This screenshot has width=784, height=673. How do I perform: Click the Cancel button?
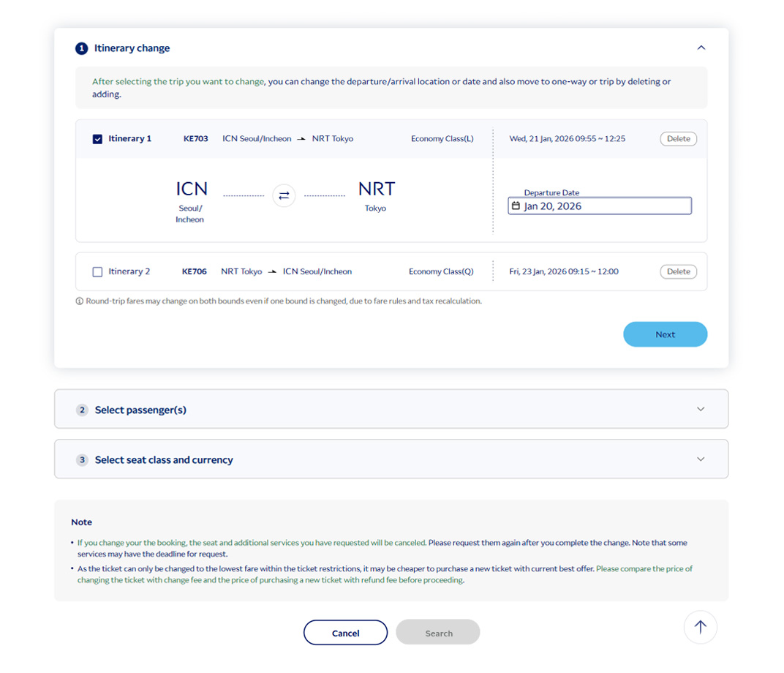[345, 633]
